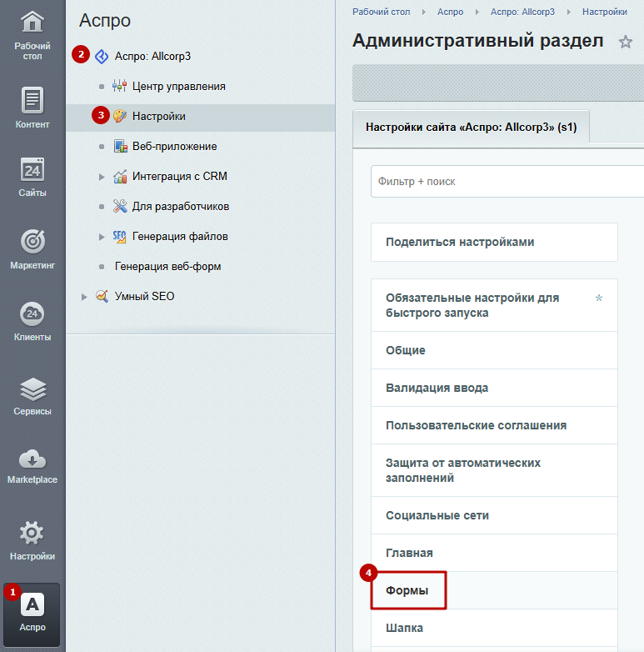Open the Социальные сети settings section
This screenshot has height=652, width=644.
click(437, 515)
